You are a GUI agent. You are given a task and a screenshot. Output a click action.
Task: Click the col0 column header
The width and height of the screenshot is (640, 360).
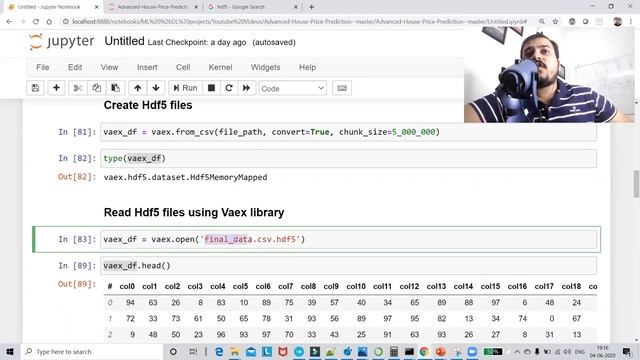[x=127, y=287]
